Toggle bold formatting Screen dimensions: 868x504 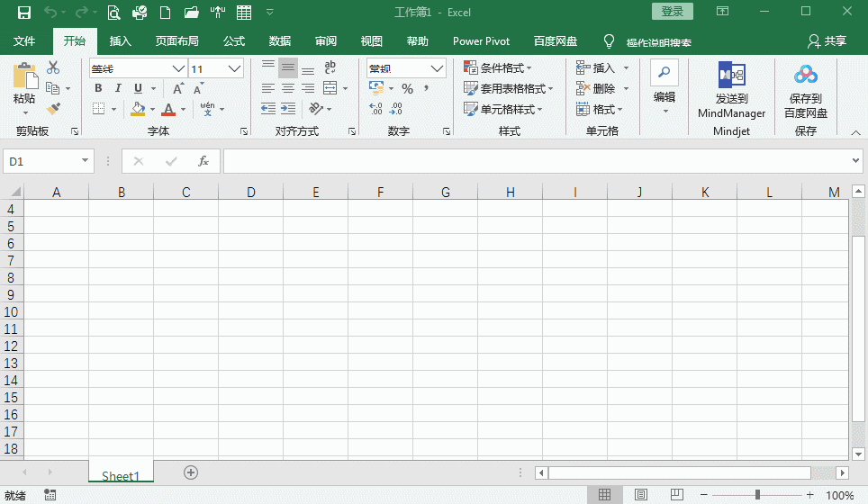coord(98,88)
